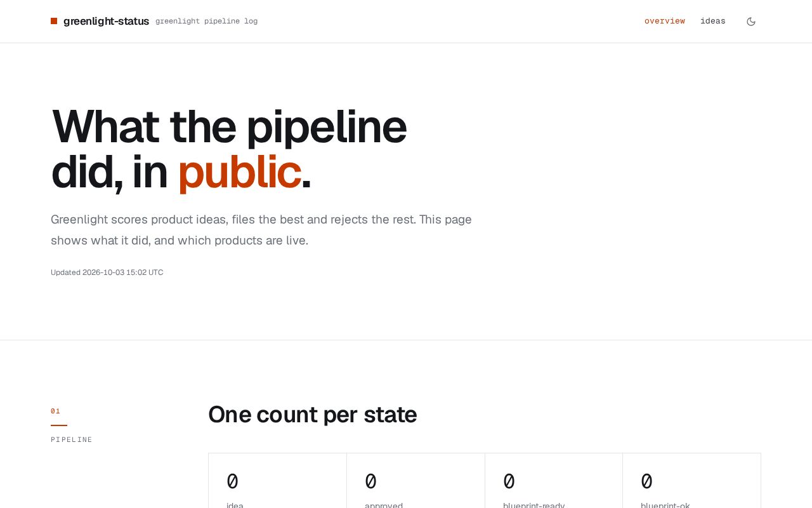The width and height of the screenshot is (812, 508).
Task: Open the greenlight-status home link
Action: click(x=106, y=21)
